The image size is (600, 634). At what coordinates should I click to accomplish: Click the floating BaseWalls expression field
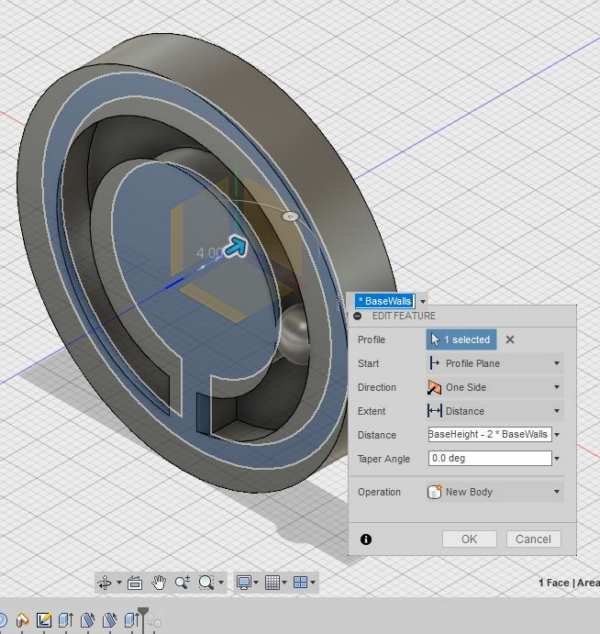tap(385, 301)
